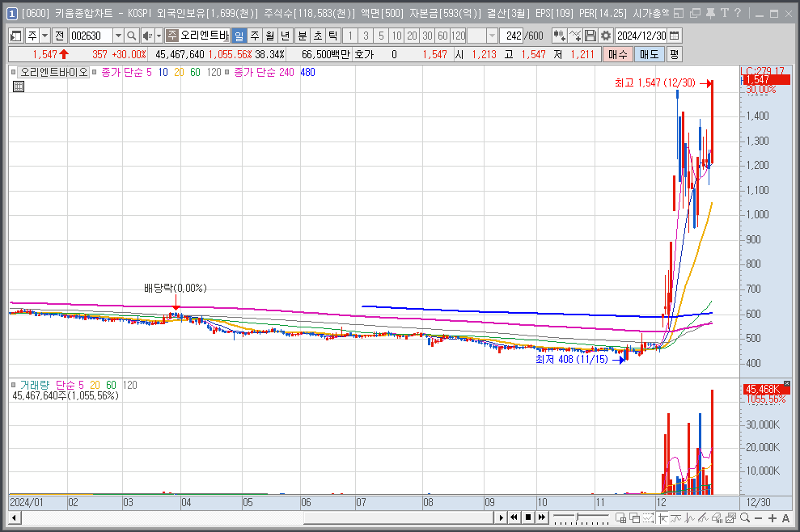Click the T font icon in title bar

724,13
